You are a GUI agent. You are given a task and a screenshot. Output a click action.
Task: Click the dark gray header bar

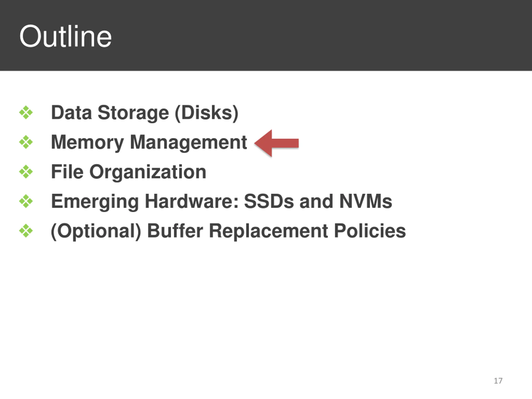(266, 35)
